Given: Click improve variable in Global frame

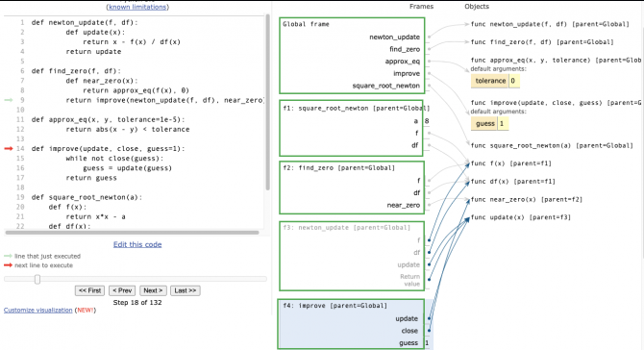Looking at the screenshot, I should [x=407, y=73].
